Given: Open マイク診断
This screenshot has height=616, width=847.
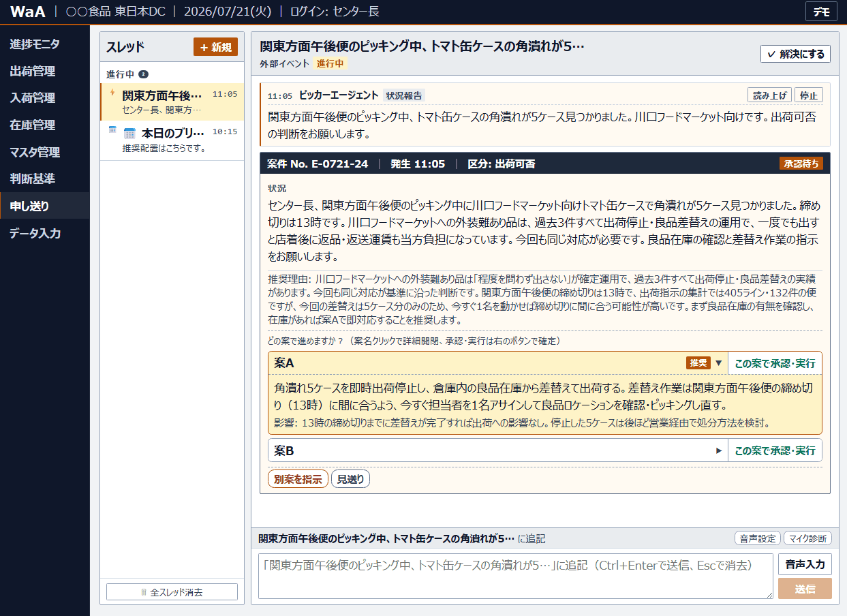Looking at the screenshot, I should click(x=808, y=538).
